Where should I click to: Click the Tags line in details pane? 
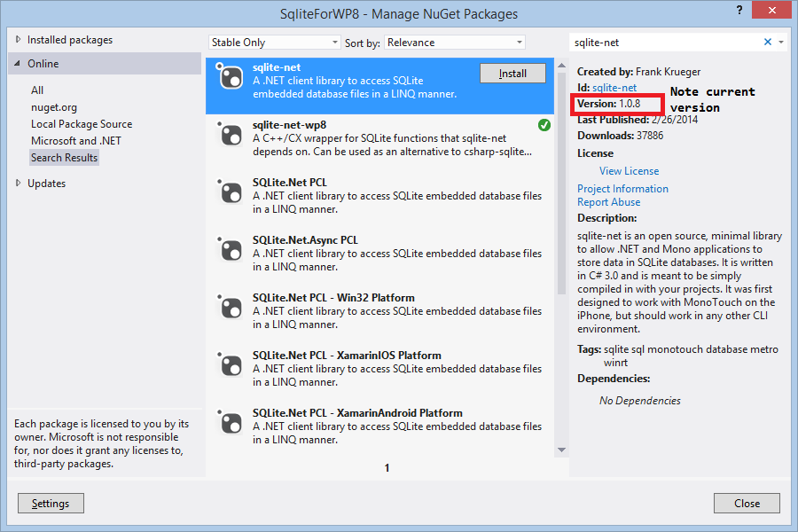pos(678,356)
